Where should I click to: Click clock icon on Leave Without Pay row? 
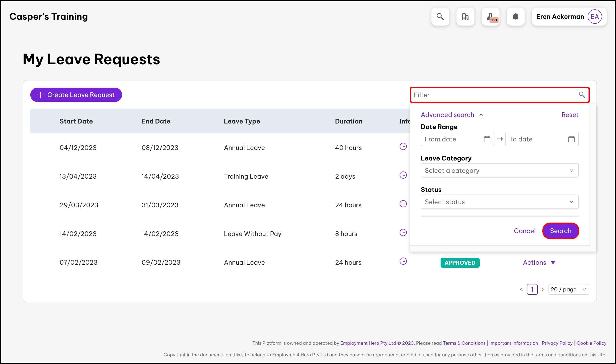click(x=403, y=232)
